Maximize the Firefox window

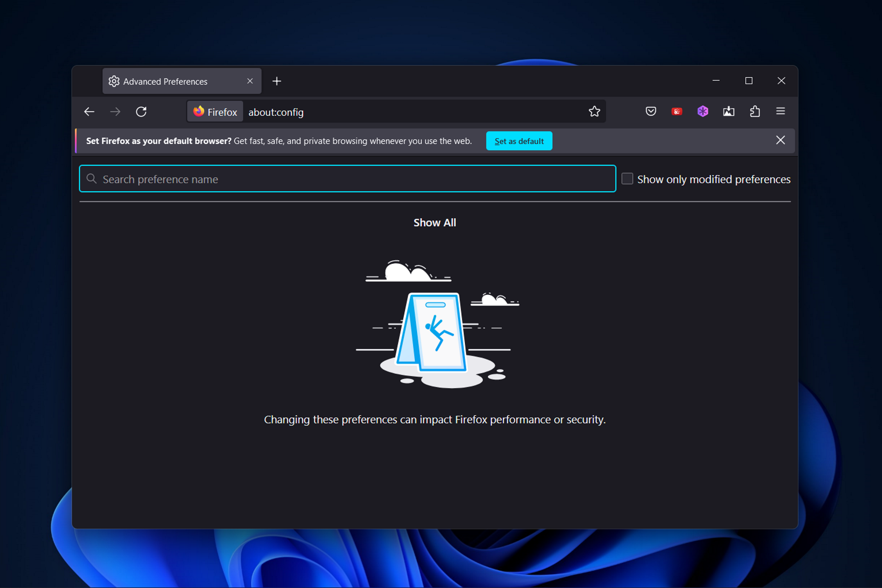coord(749,81)
